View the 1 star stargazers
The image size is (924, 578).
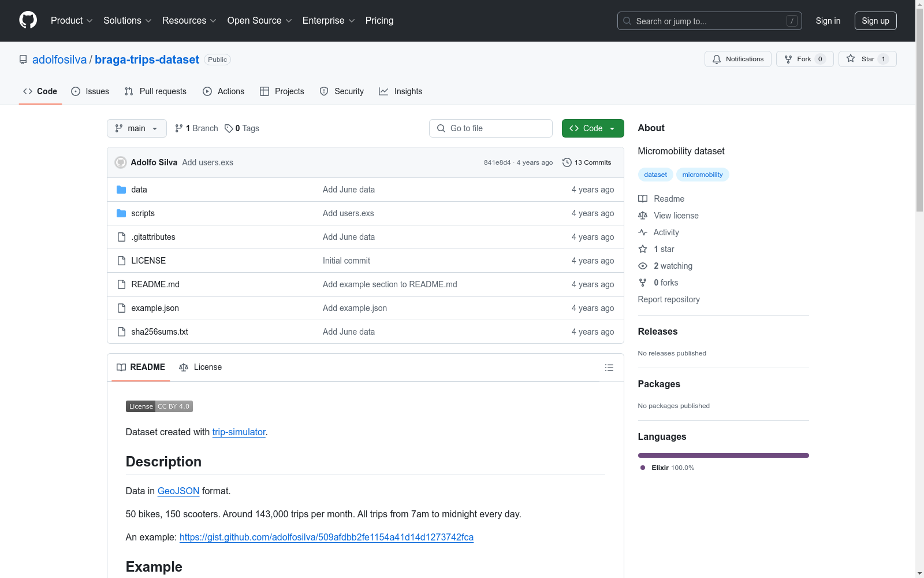click(657, 249)
